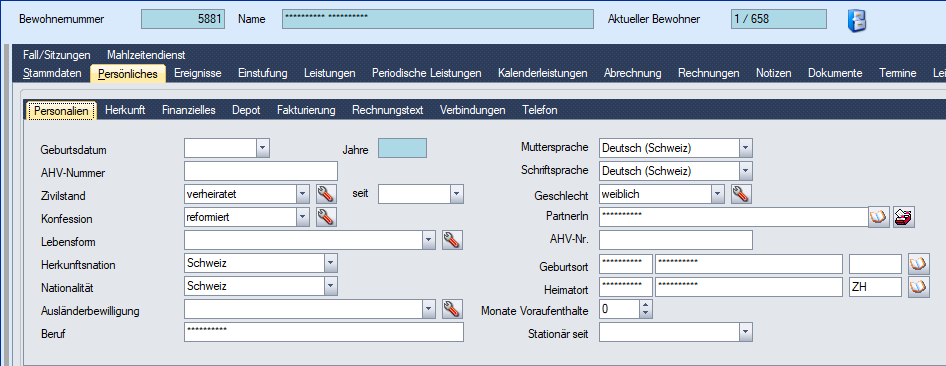Increase Monate Voraufenthalte with up arrow
This screenshot has height=366, width=946.
click(646, 305)
